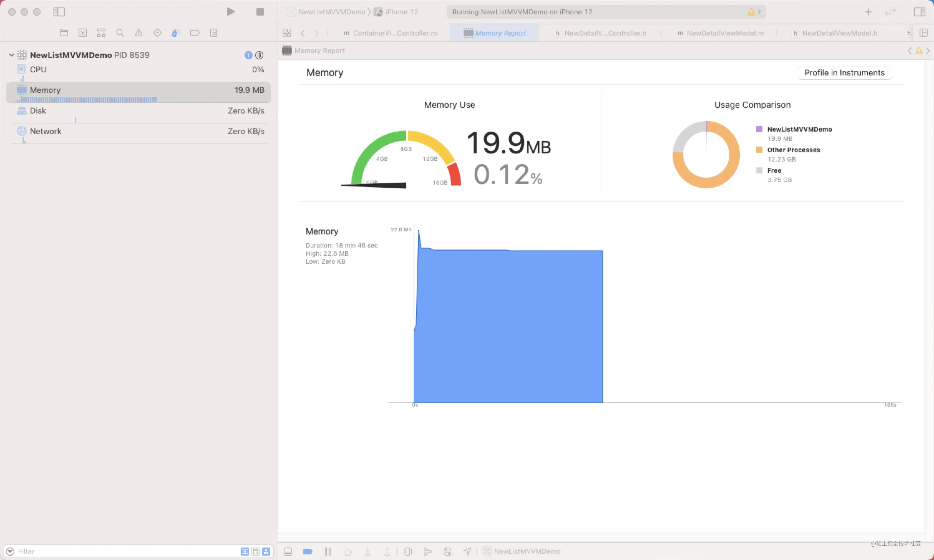
Task: Open the Issue navigator warning icon
Action: coord(139,33)
